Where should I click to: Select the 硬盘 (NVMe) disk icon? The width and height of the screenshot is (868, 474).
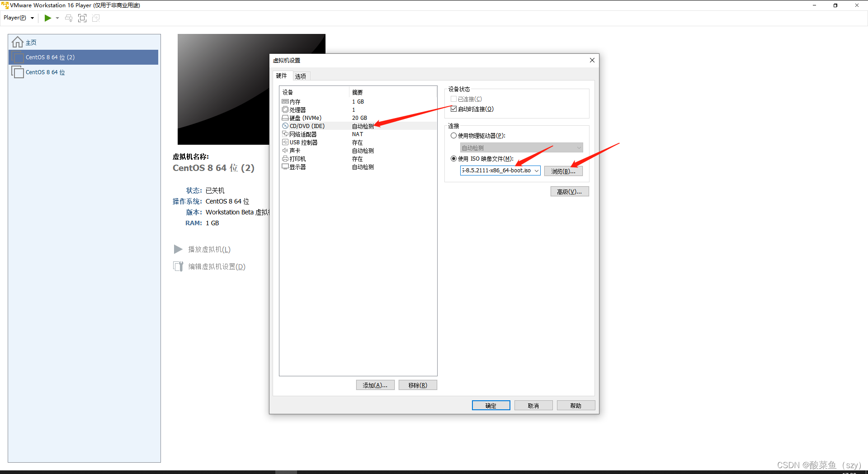pyautogui.click(x=285, y=118)
